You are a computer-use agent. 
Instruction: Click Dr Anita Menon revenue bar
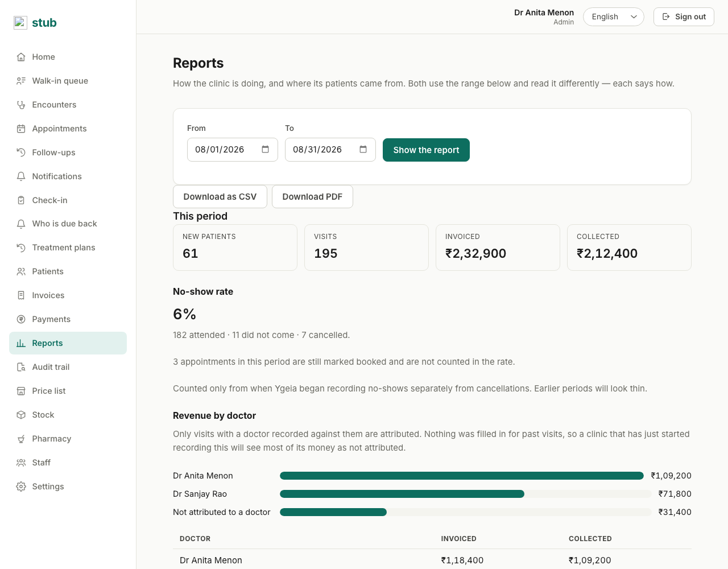(462, 476)
